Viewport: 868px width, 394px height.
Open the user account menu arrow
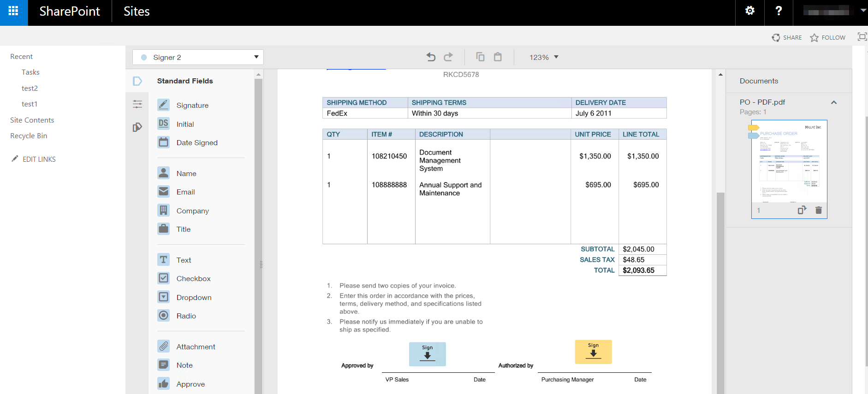point(863,11)
